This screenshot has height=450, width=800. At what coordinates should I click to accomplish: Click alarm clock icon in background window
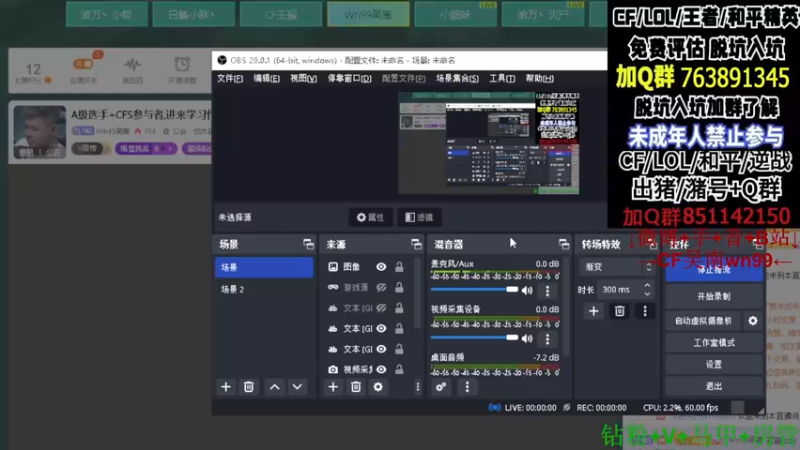(182, 65)
